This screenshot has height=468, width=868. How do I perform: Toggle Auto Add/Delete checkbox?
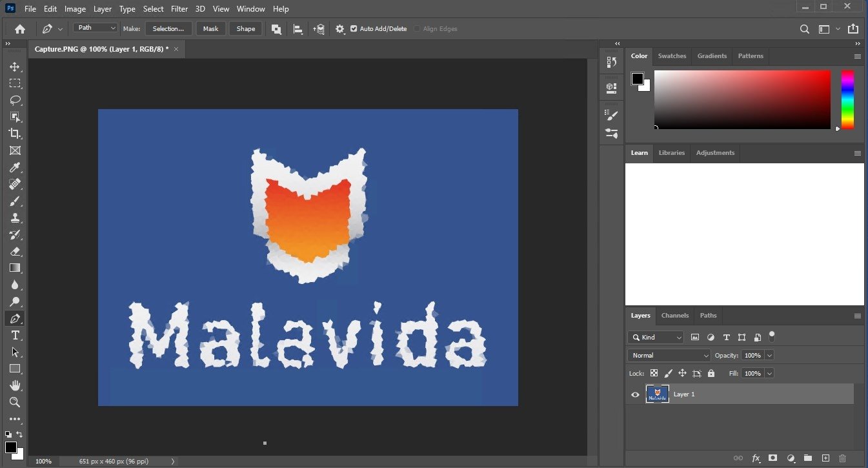point(354,28)
